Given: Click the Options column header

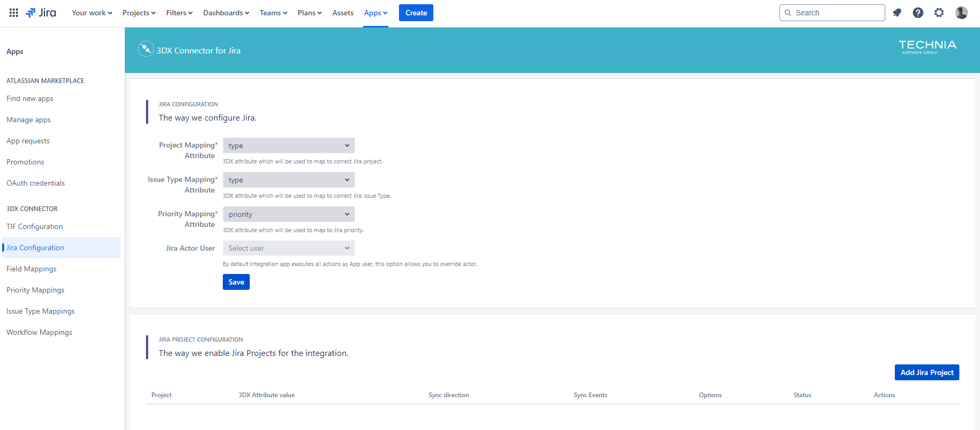Looking at the screenshot, I should [710, 395].
